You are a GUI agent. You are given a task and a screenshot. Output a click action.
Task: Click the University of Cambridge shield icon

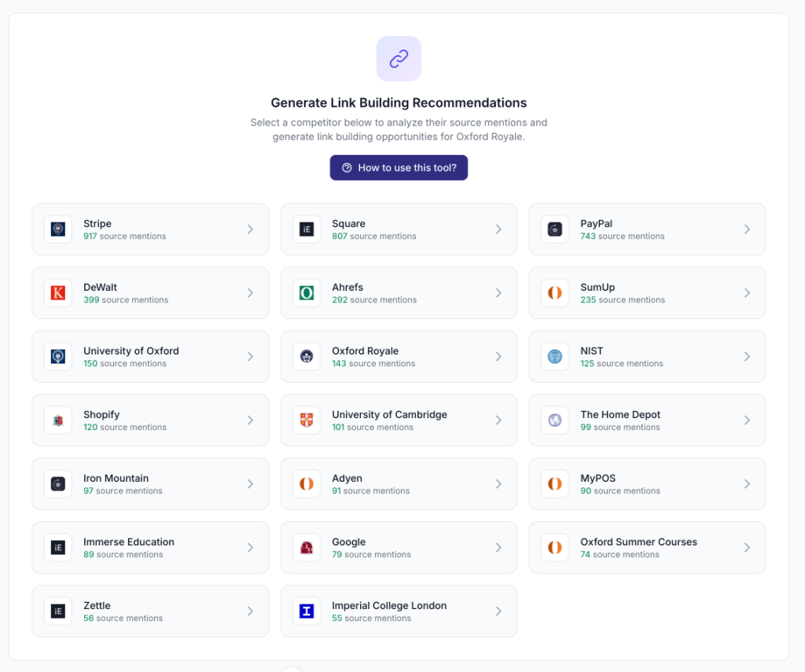(307, 420)
